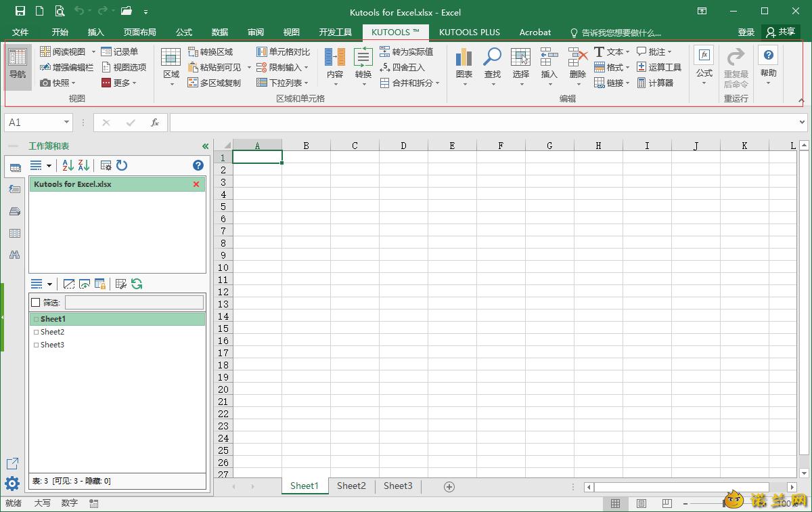The height and width of the screenshot is (512, 812).
Task: Click the green refresh sheets icon
Action: (137, 284)
